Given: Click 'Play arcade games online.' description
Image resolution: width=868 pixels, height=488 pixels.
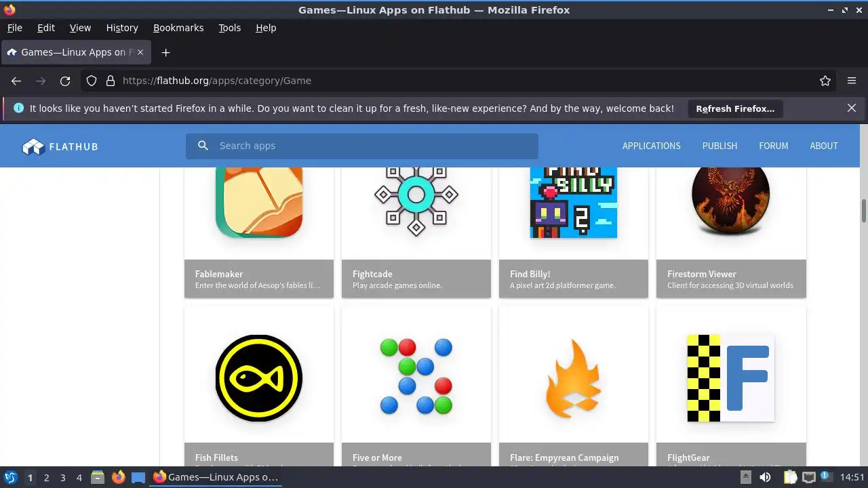Looking at the screenshot, I should 397,285.
